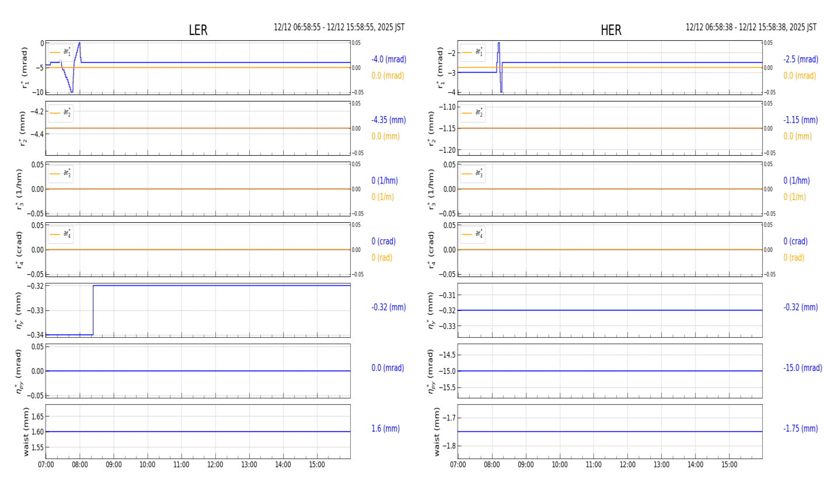Click the ∂r1* legend in LER plot
This screenshot has height=504, width=824.
[x=61, y=52]
